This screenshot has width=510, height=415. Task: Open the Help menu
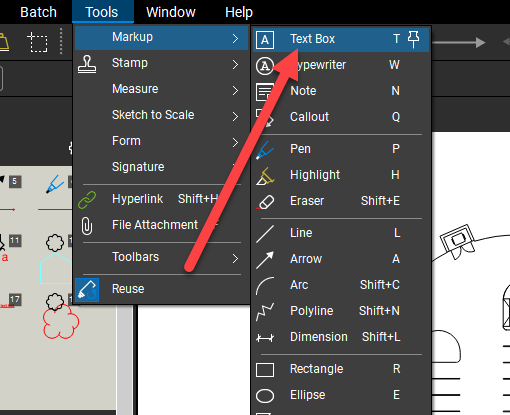click(239, 12)
